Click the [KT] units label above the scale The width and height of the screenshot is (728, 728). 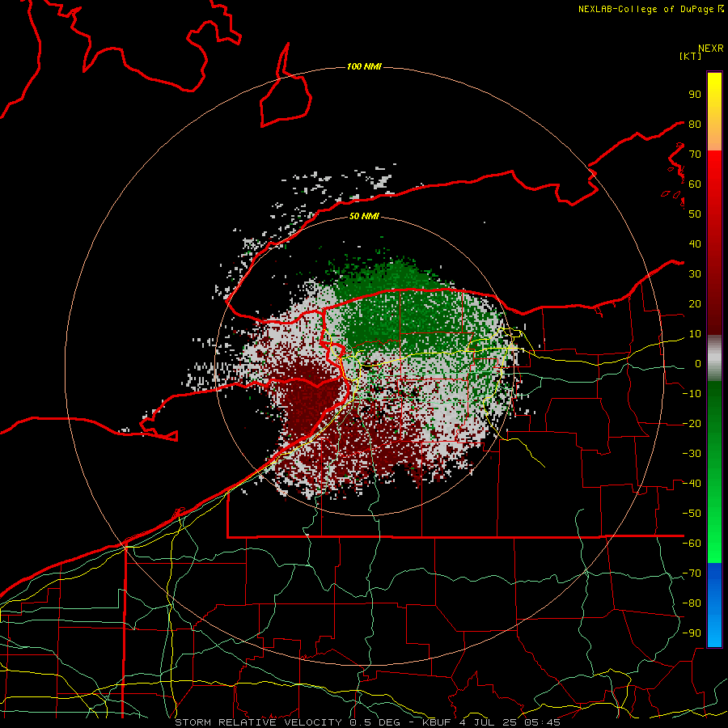tap(690, 56)
